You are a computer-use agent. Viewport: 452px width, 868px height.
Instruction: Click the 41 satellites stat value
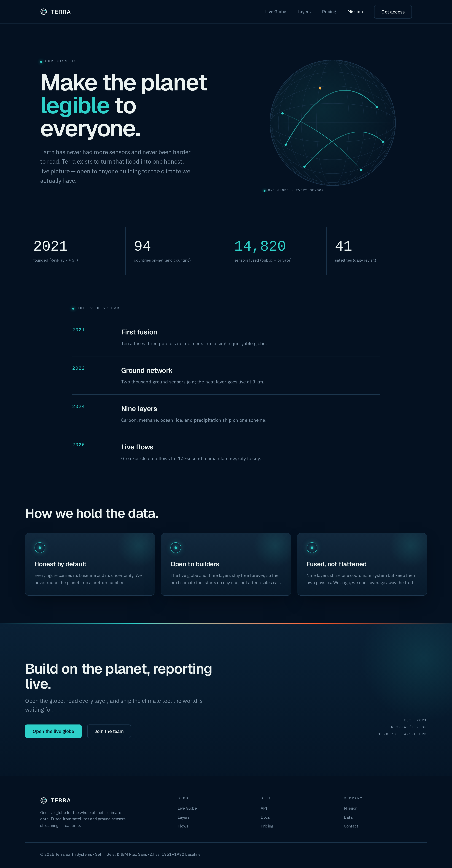344,246
